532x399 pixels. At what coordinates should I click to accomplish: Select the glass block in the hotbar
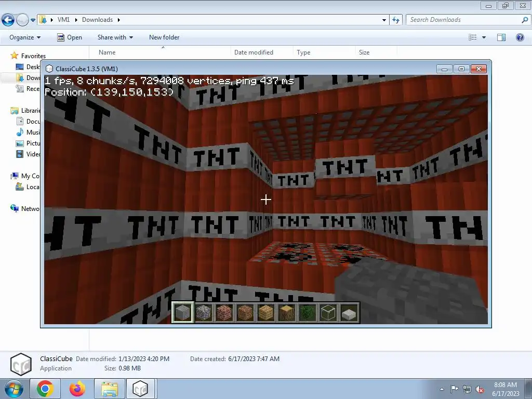click(328, 312)
